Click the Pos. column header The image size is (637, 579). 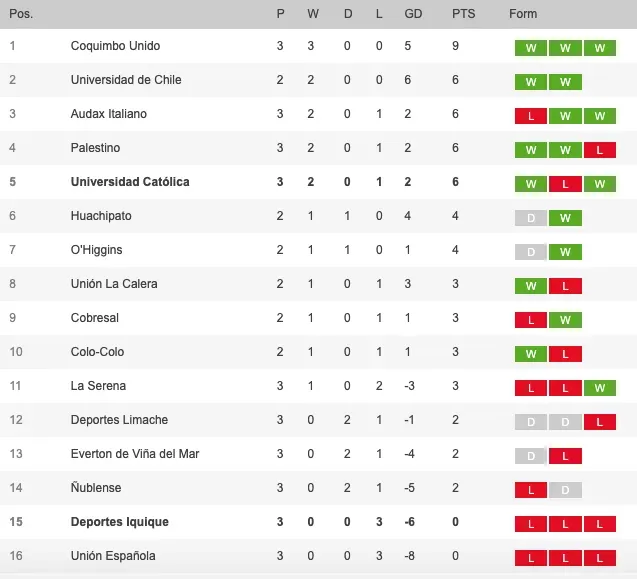(x=21, y=14)
